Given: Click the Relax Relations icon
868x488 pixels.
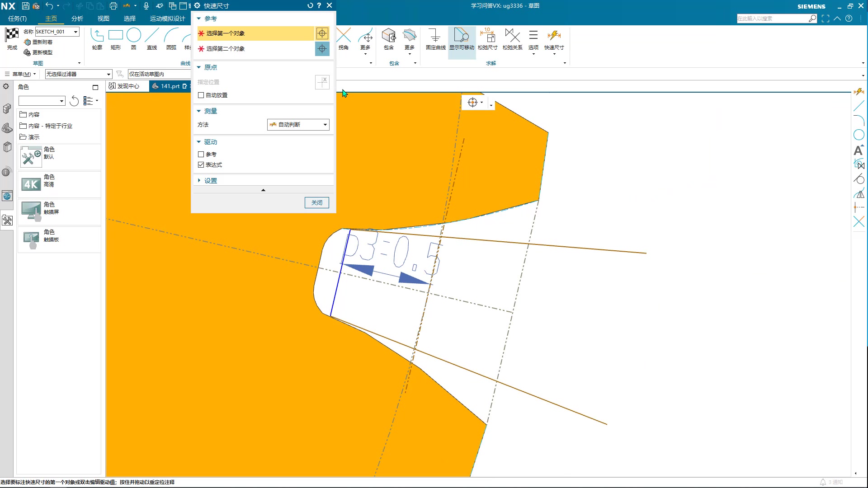Looking at the screenshot, I should [x=512, y=36].
